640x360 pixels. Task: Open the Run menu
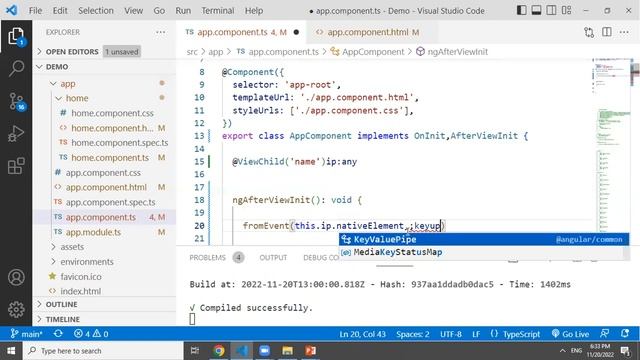(x=183, y=11)
